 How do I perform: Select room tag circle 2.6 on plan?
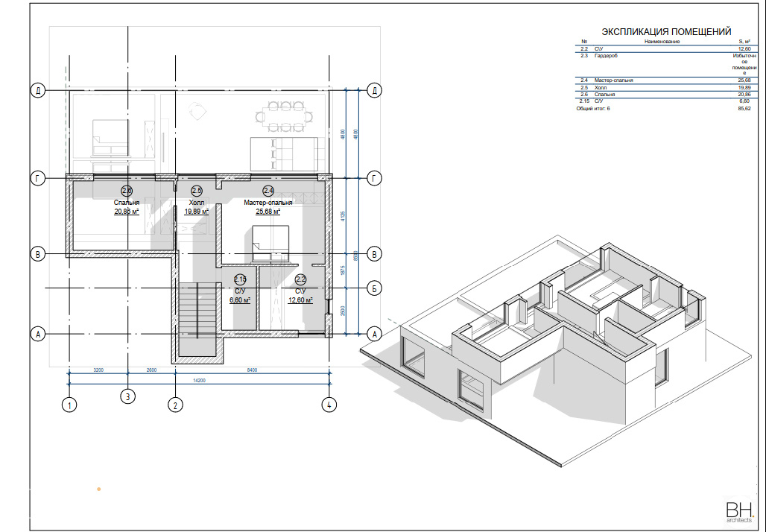[x=127, y=191]
